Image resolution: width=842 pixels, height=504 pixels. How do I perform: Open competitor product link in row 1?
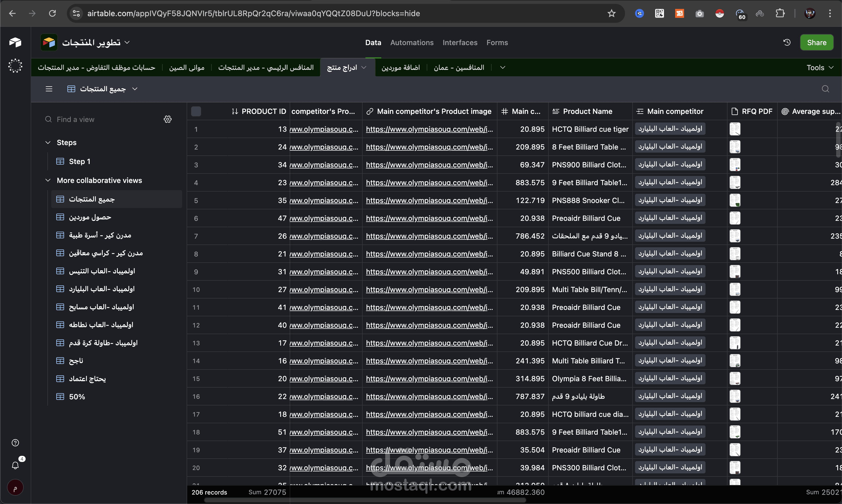[324, 129]
